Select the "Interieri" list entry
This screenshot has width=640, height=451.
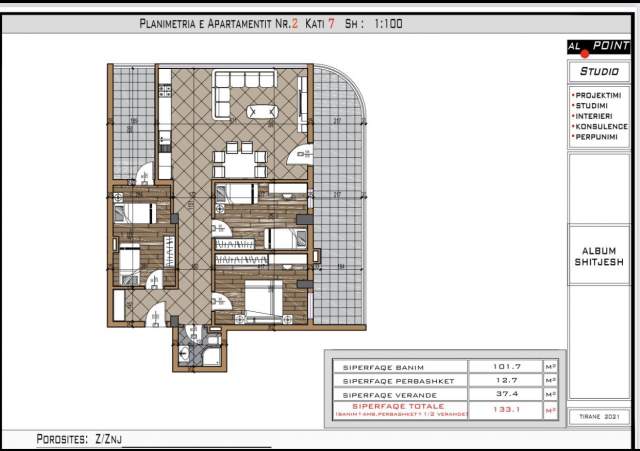(592, 116)
